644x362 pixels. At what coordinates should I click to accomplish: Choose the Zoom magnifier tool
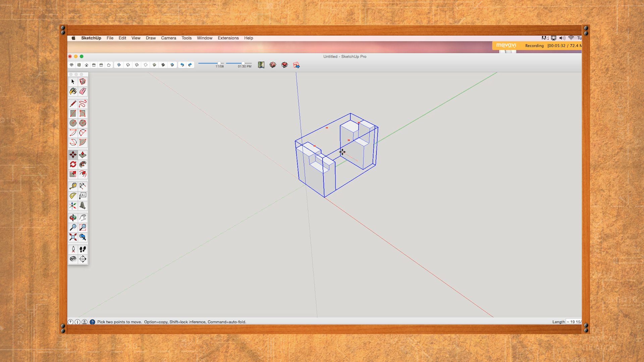click(73, 227)
